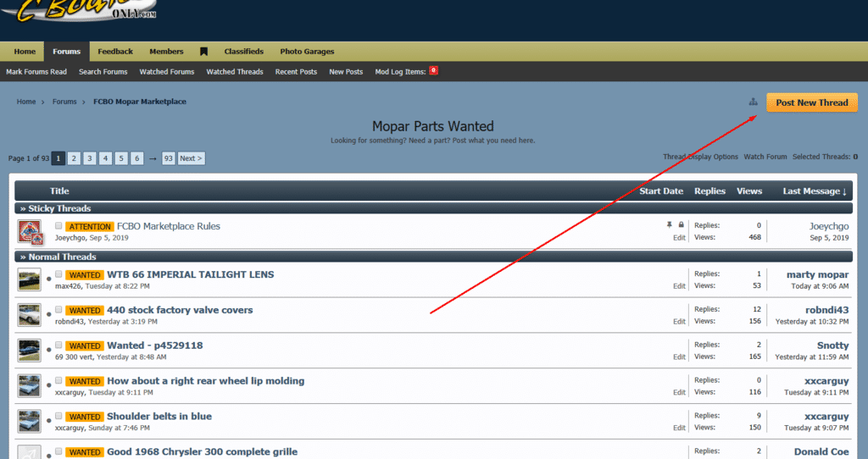
Task: Switch to the Classifieds tab
Action: pos(243,52)
